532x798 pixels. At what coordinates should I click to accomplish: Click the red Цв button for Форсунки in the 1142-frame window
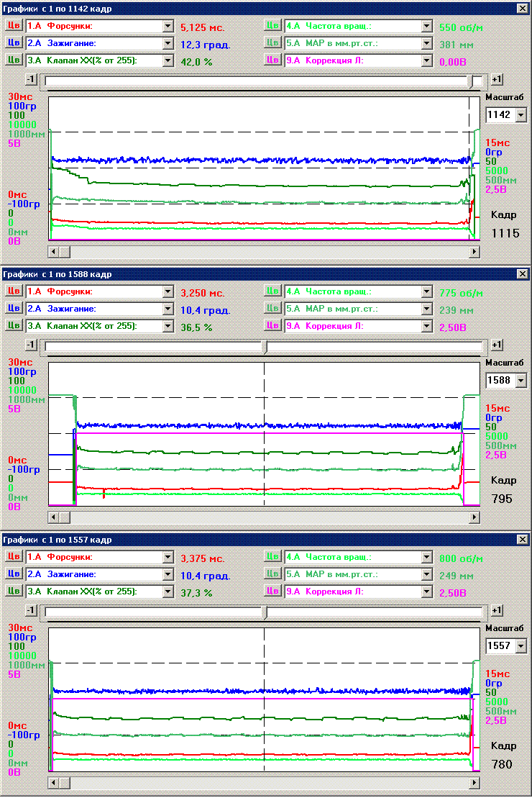[14, 26]
